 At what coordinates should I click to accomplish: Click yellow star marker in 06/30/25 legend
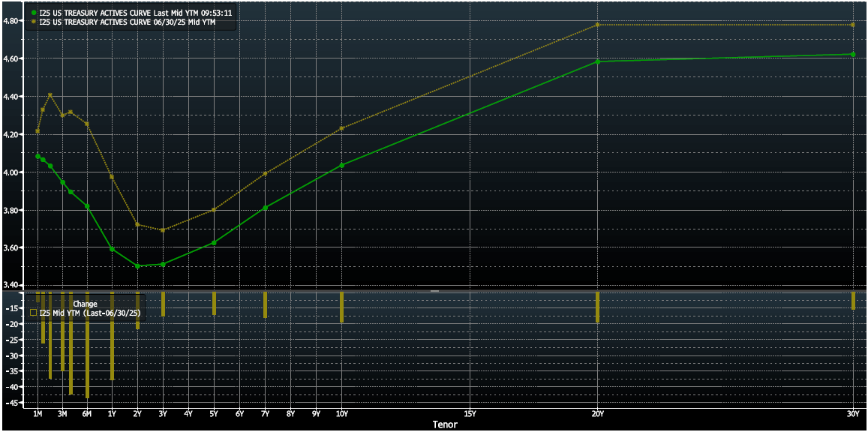[x=34, y=23]
